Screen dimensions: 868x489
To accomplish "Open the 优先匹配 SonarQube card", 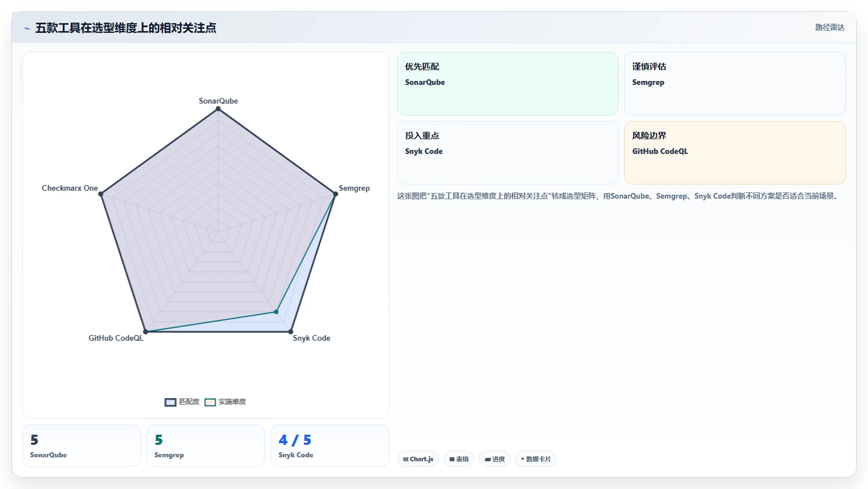I will tap(508, 84).
